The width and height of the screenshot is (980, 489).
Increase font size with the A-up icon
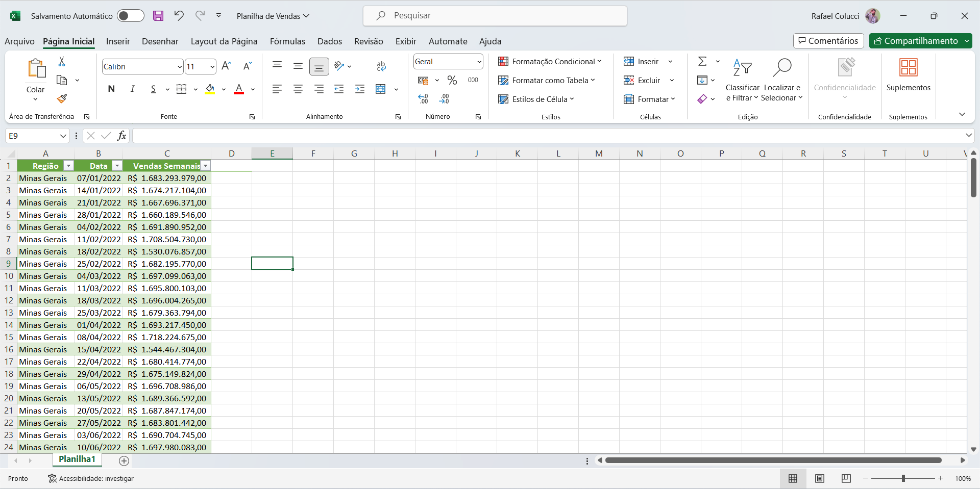(227, 66)
